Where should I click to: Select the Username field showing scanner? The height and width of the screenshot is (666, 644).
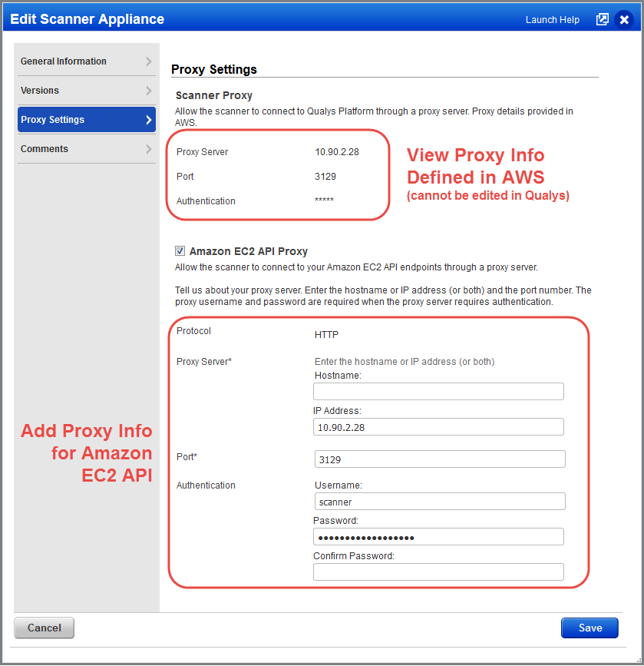pos(438,501)
